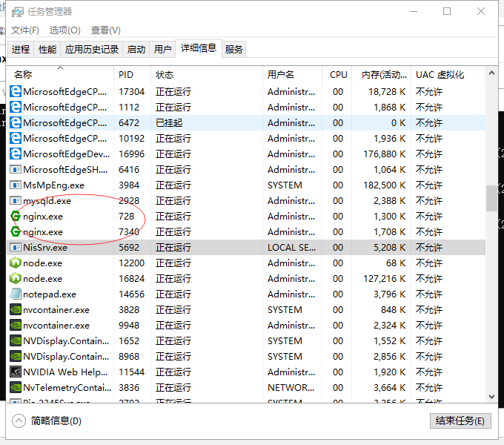Select the mysqld.exe row name
Viewport: 504px width, 445px height.
tap(47, 201)
